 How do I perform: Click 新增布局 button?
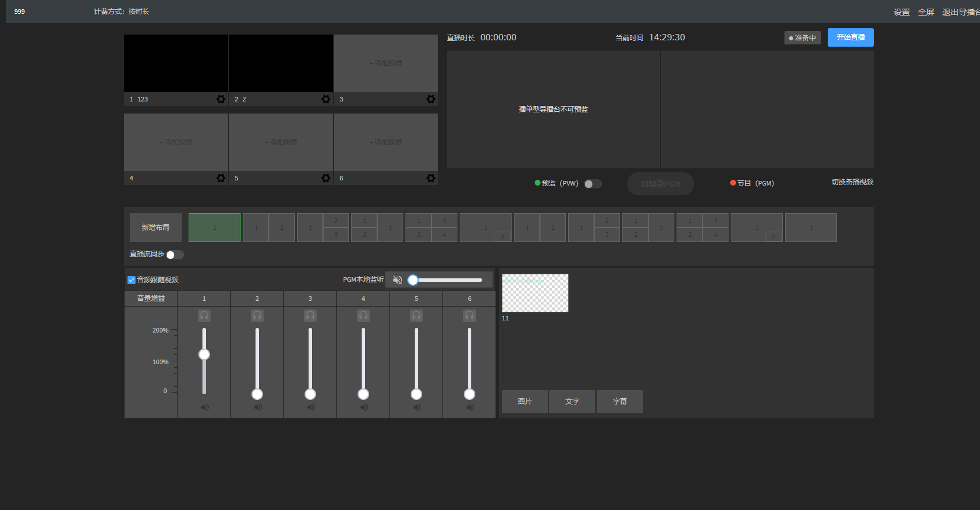[x=156, y=228]
